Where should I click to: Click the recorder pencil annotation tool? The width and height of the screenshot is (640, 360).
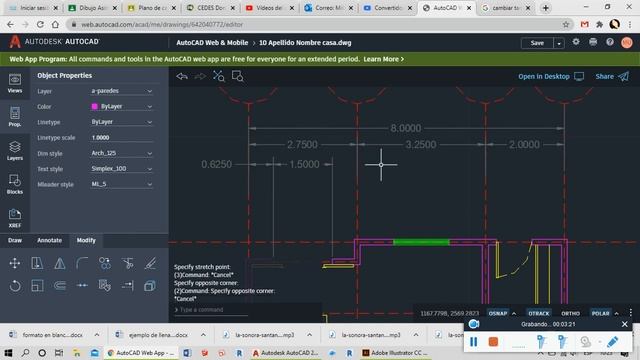pyautogui.click(x=612, y=342)
